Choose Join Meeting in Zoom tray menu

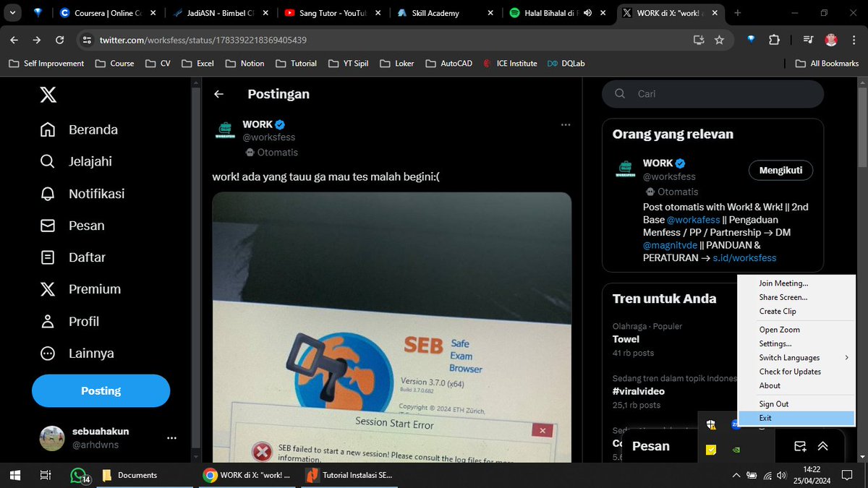pos(796,283)
